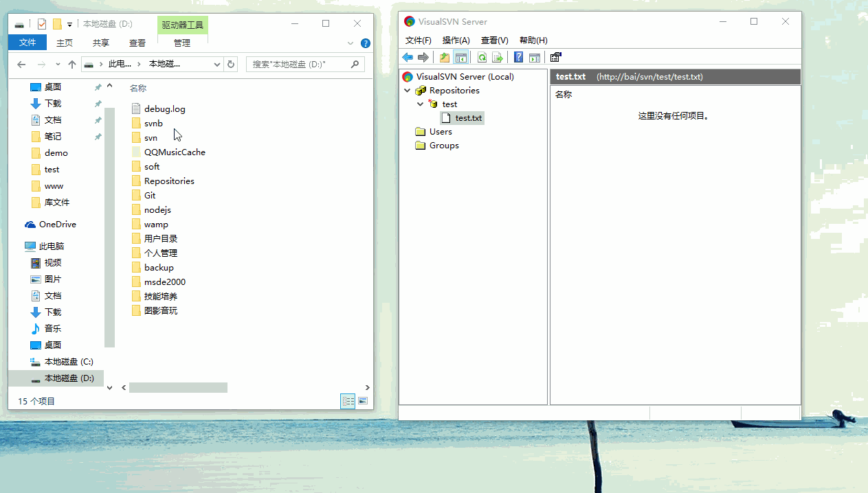This screenshot has height=493, width=868.
Task: Collapse the Repositories tree node
Action: 407,91
